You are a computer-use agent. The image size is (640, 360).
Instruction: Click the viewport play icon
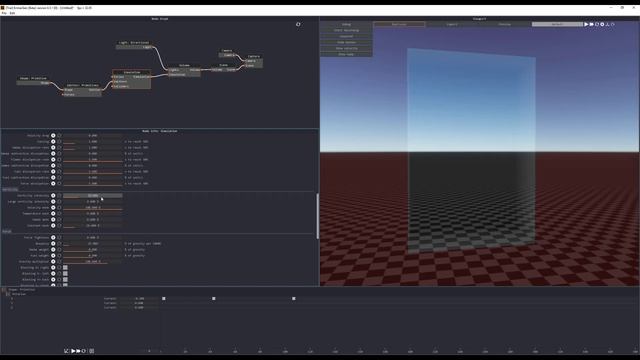tap(586, 24)
